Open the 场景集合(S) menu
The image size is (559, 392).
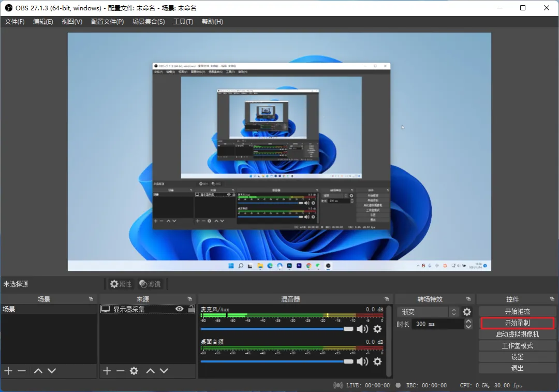tap(149, 22)
